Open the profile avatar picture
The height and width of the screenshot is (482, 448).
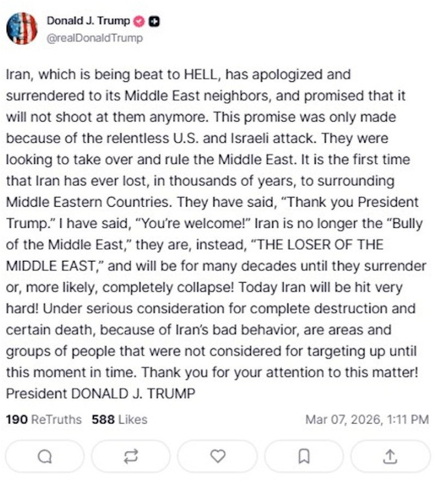[22, 28]
